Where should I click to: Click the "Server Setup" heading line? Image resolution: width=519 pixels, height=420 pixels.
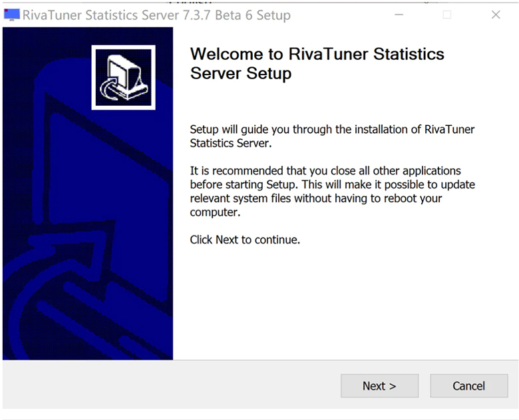point(241,73)
